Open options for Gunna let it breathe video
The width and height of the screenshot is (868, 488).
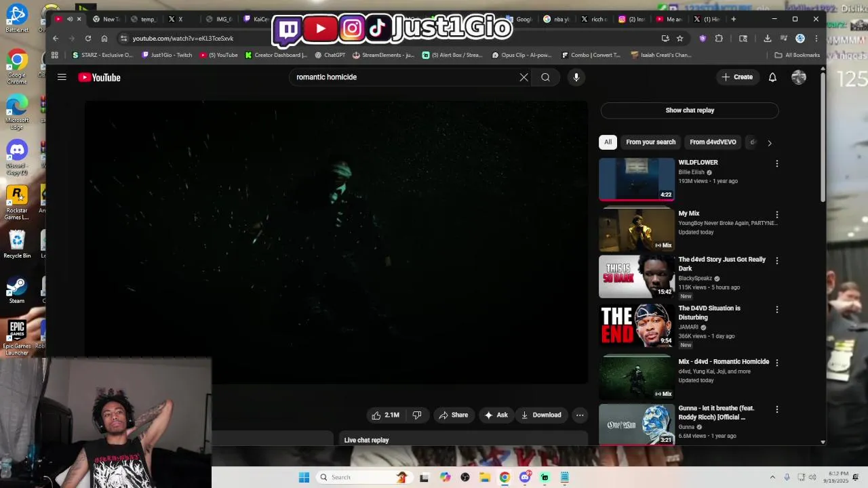pos(777,409)
